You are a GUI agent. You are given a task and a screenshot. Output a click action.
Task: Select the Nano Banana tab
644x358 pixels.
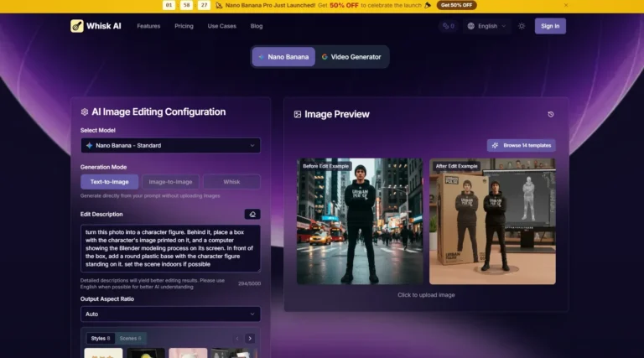283,57
